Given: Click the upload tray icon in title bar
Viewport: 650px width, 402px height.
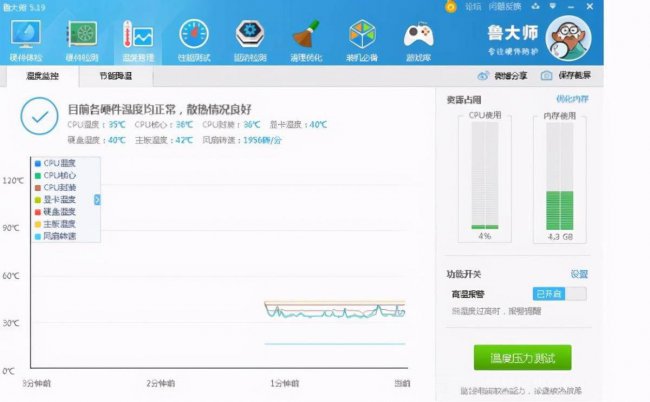Looking at the screenshot, I should click(535, 6).
